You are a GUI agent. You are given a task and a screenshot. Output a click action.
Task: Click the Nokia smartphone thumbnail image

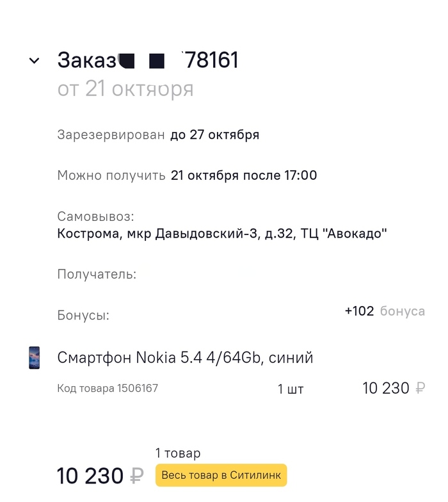coord(34,357)
